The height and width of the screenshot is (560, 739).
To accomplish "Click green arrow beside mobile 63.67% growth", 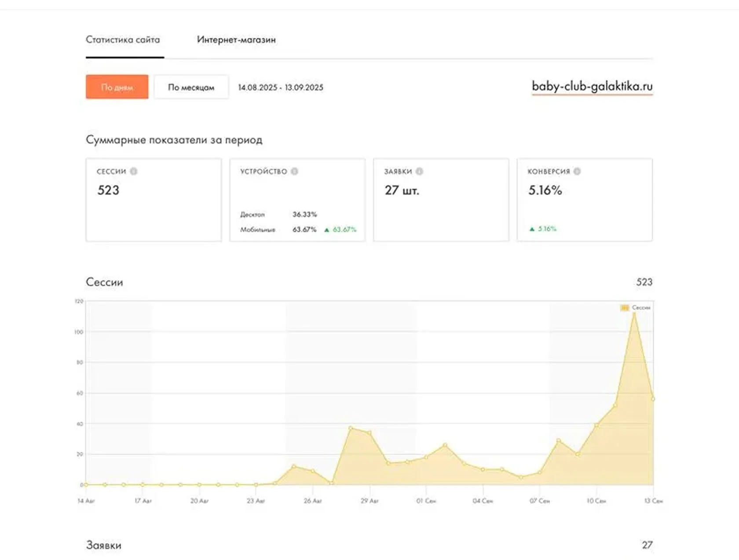I will (327, 229).
